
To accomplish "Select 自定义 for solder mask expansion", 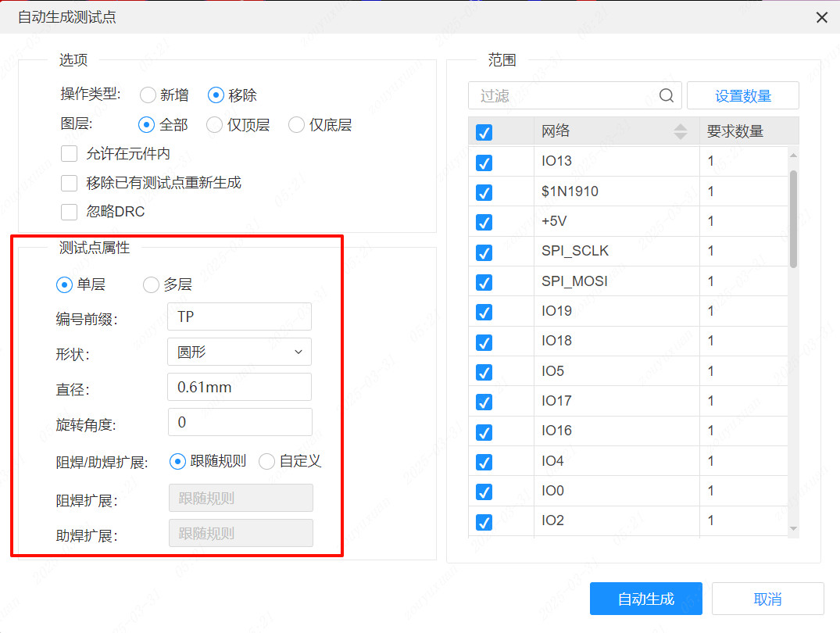I will [266, 461].
